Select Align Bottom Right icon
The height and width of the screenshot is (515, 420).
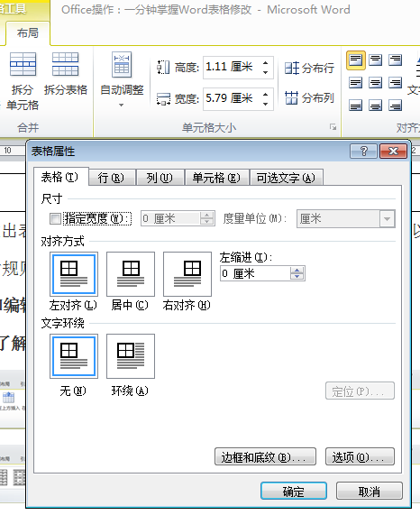pyautogui.click(x=395, y=106)
